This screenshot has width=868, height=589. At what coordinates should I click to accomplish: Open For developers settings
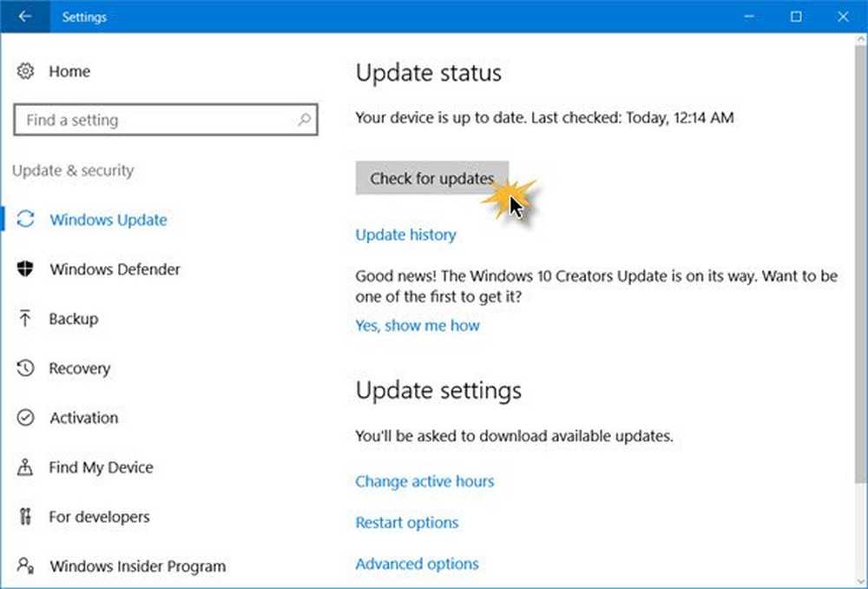99,516
